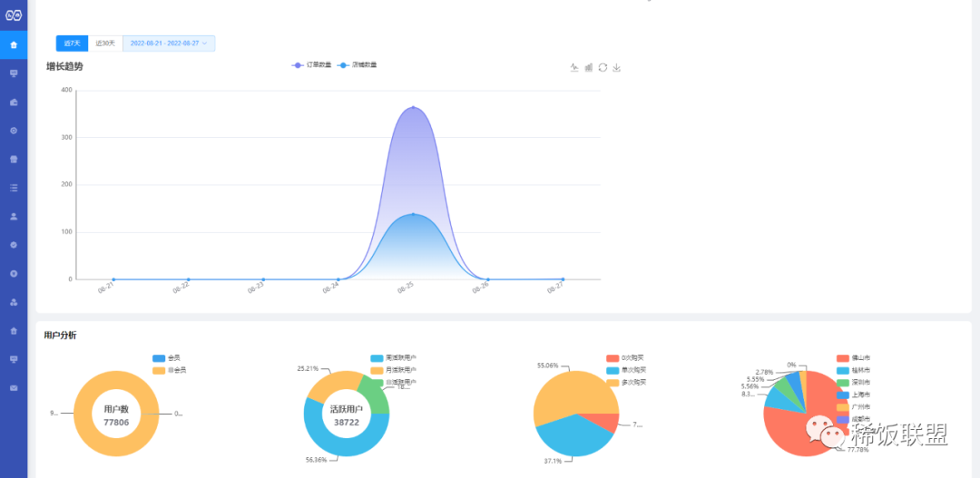980x478 pixels.
Task: Switch the trend chart to line view
Action: [574, 67]
